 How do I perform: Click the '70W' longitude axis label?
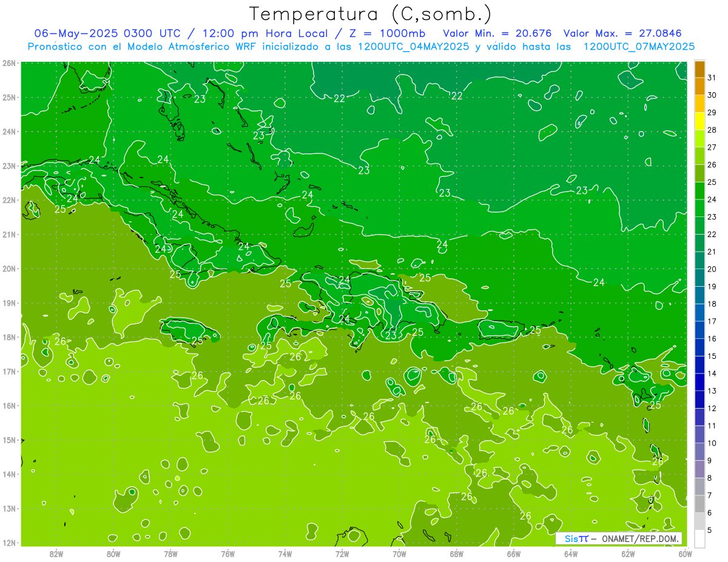399,554
